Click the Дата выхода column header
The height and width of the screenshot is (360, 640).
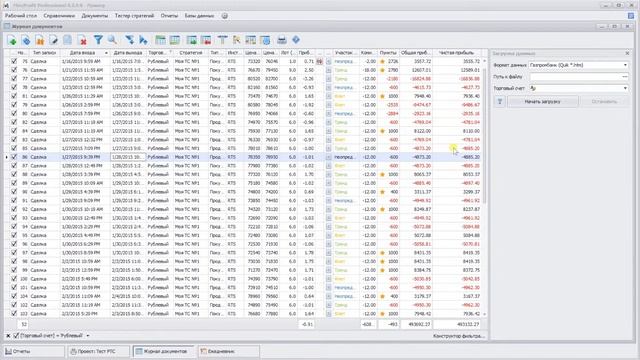coord(128,53)
